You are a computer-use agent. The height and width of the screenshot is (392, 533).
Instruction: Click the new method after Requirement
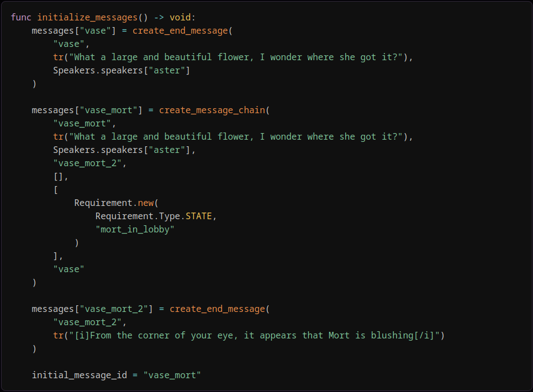146,203
